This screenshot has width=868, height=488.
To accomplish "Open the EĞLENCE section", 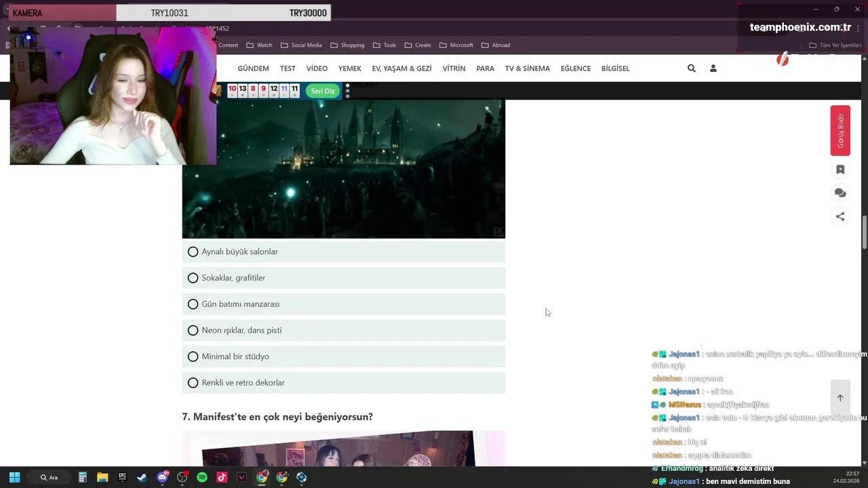I will (x=575, y=68).
